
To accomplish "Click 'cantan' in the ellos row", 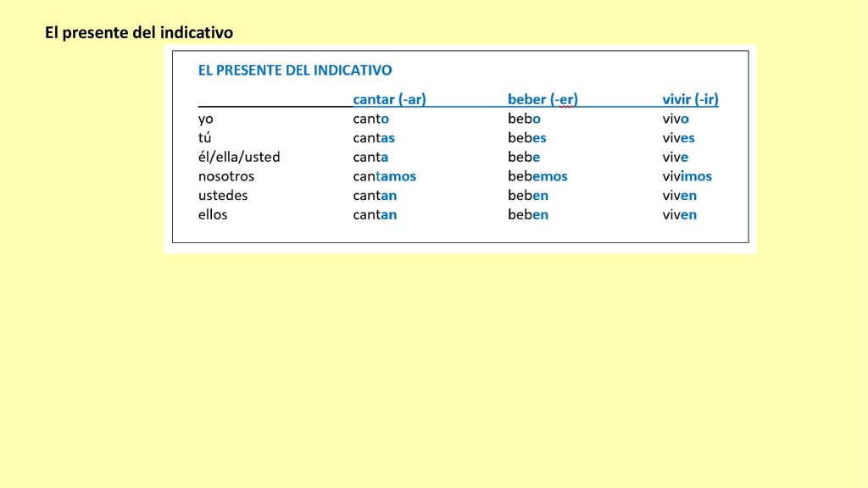I will tap(375, 214).
